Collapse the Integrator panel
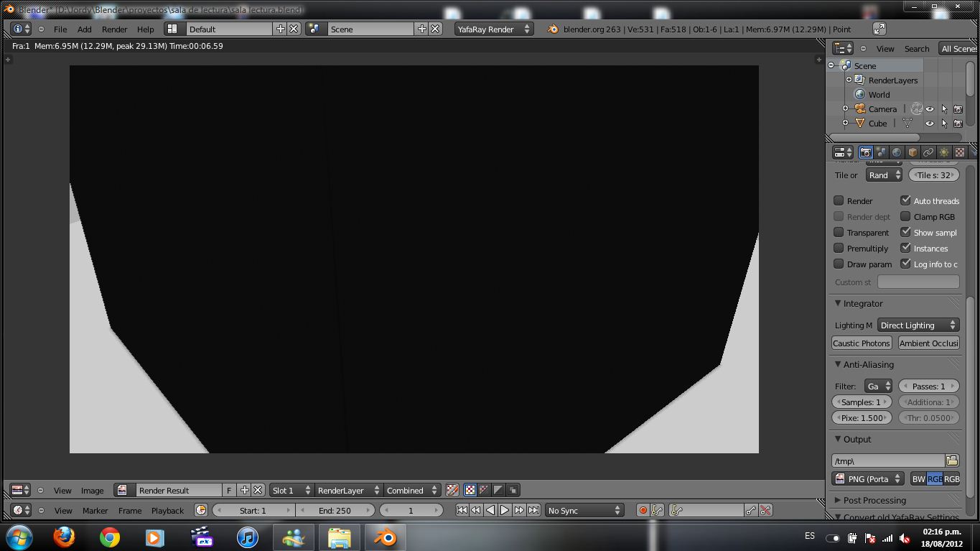 838,304
